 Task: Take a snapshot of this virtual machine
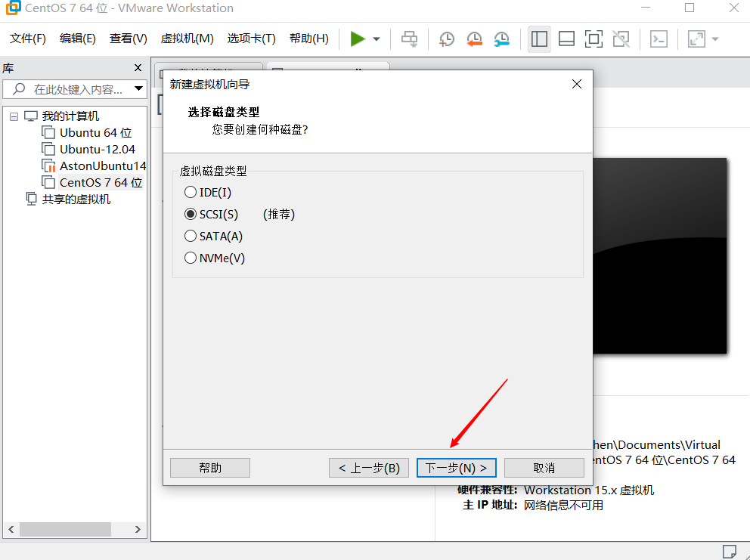(447, 39)
